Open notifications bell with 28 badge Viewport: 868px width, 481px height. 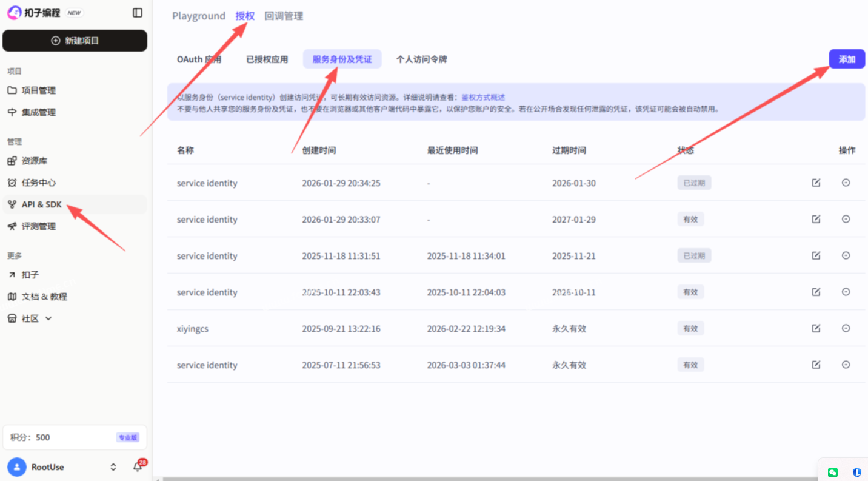(138, 467)
